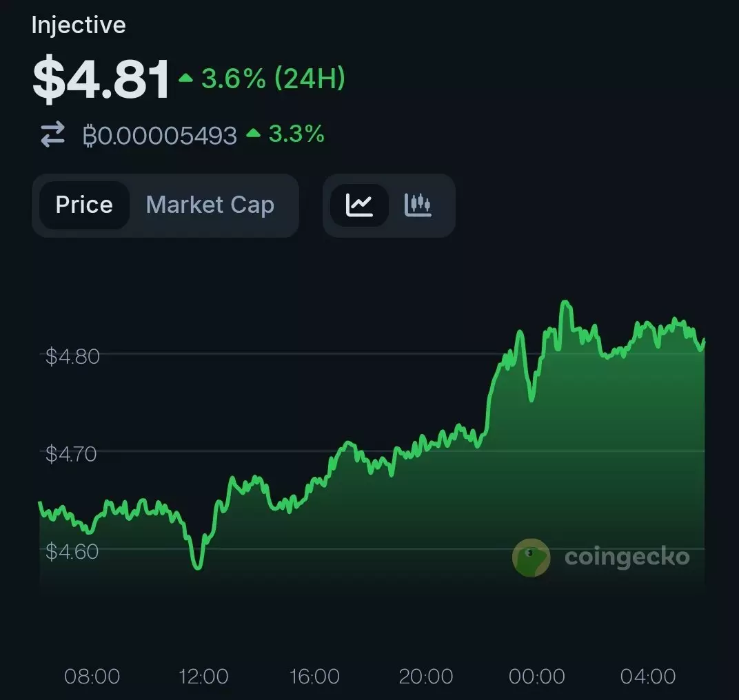The width and height of the screenshot is (739, 700).
Task: Switch to candlestick chart view
Action: (x=418, y=205)
